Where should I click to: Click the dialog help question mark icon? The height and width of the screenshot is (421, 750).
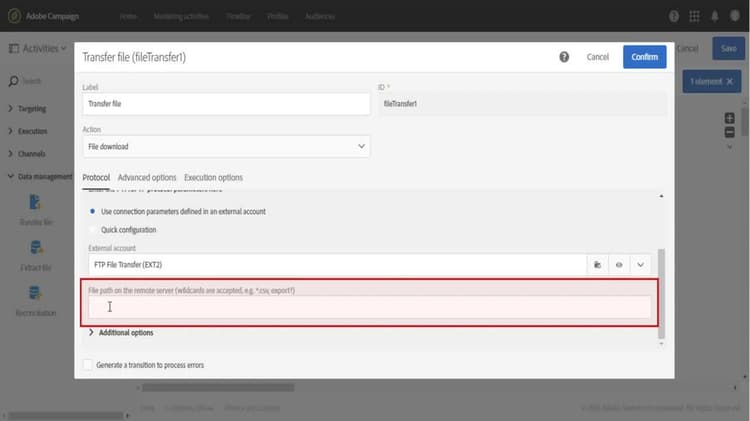(x=564, y=57)
